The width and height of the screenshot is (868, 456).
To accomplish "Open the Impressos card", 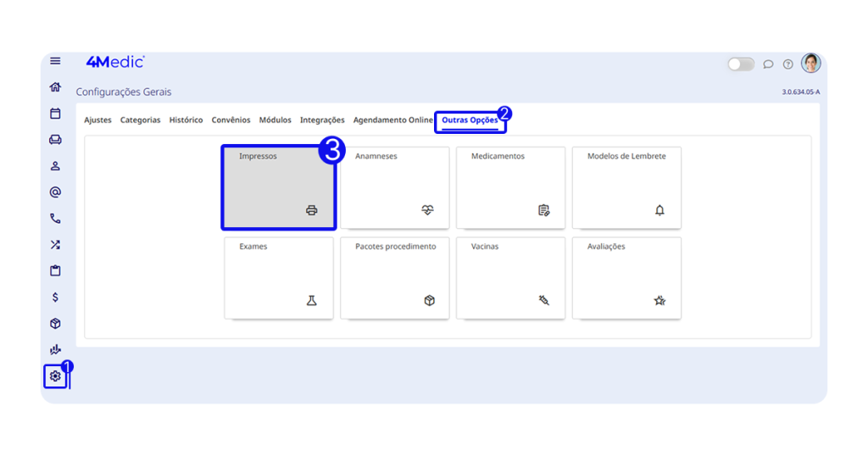I will (x=279, y=187).
